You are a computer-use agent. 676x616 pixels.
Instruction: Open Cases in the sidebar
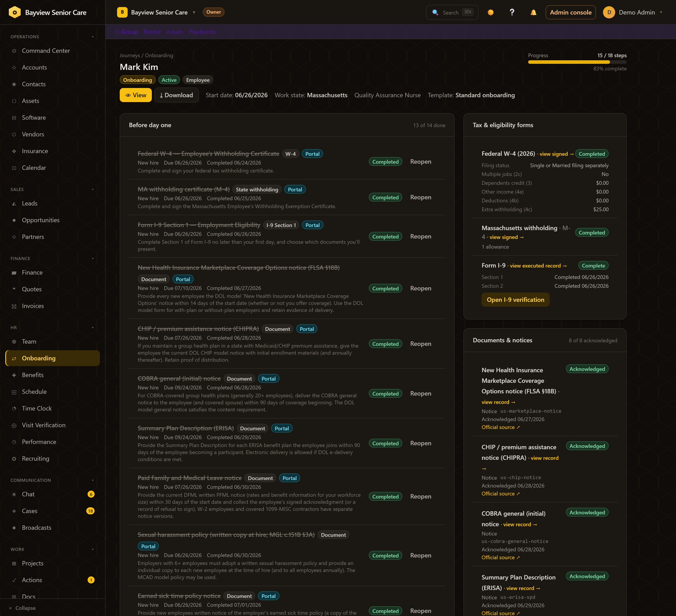pos(52,511)
